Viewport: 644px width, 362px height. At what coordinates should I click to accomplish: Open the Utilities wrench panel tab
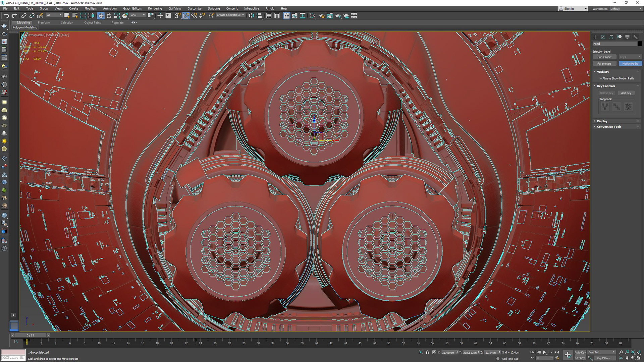coord(635,37)
